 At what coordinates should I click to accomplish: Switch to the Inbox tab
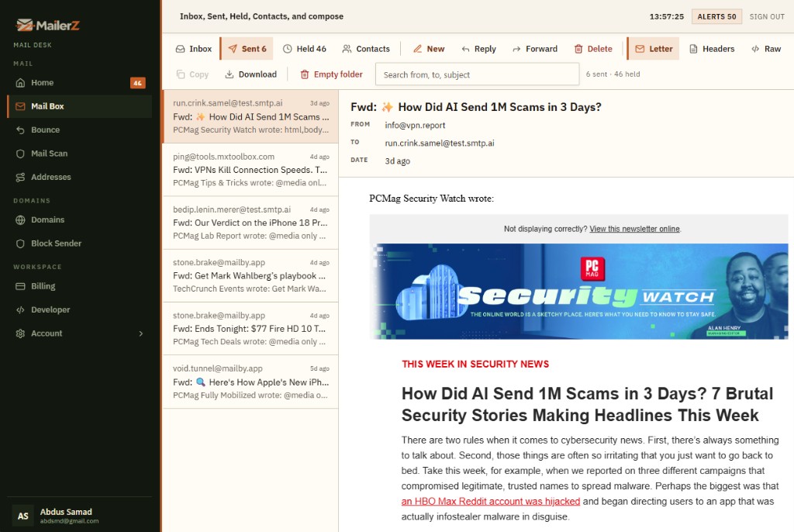coord(194,49)
